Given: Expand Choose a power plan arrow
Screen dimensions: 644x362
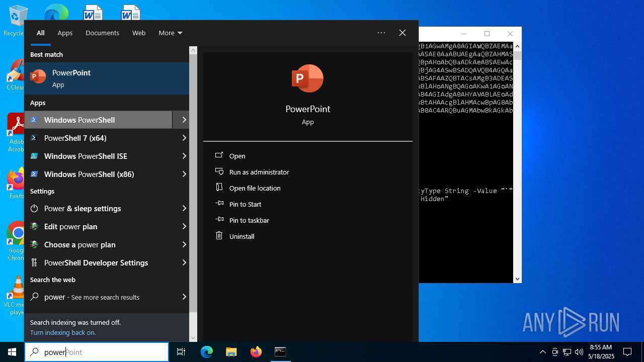Looking at the screenshot, I should [x=184, y=244].
